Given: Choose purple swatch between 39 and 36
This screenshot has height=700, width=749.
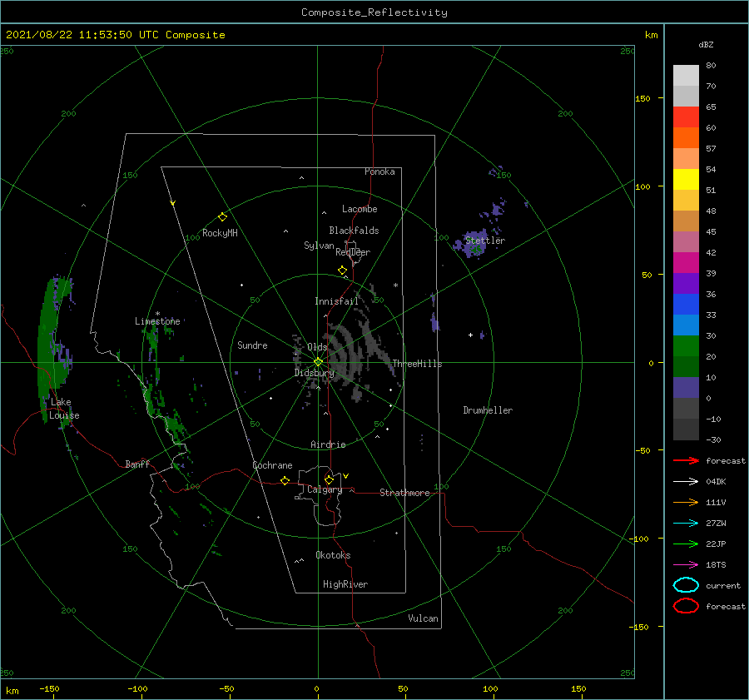Looking at the screenshot, I should 686,283.
